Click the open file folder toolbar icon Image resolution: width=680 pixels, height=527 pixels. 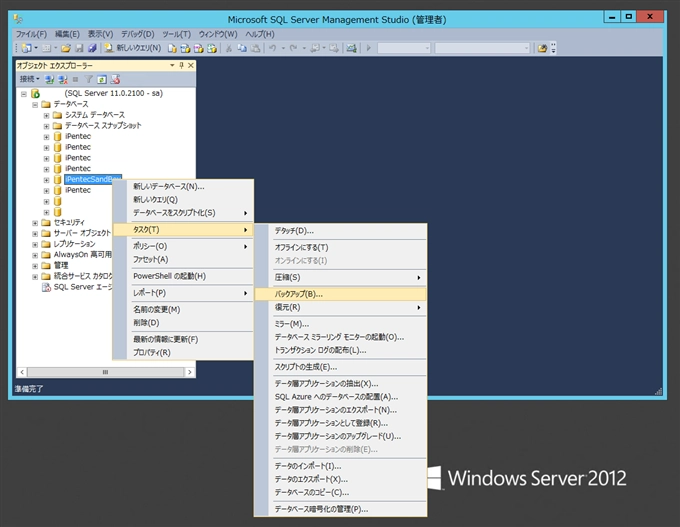coord(65,47)
